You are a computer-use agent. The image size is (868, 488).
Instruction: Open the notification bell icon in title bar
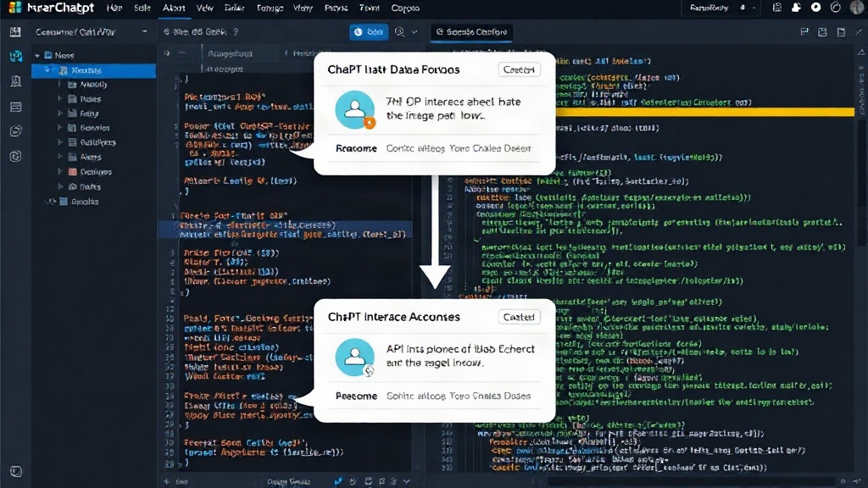click(797, 8)
